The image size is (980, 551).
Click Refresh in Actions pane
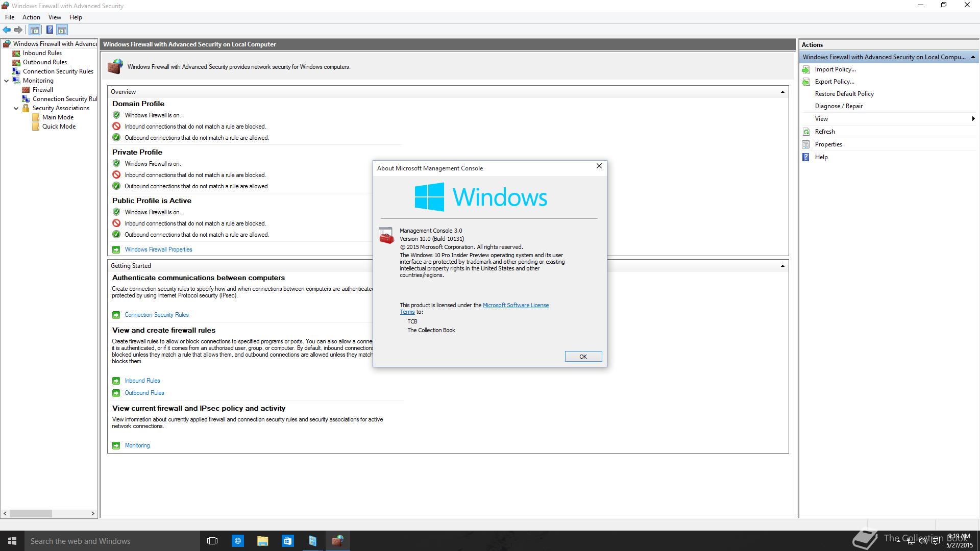pyautogui.click(x=825, y=132)
